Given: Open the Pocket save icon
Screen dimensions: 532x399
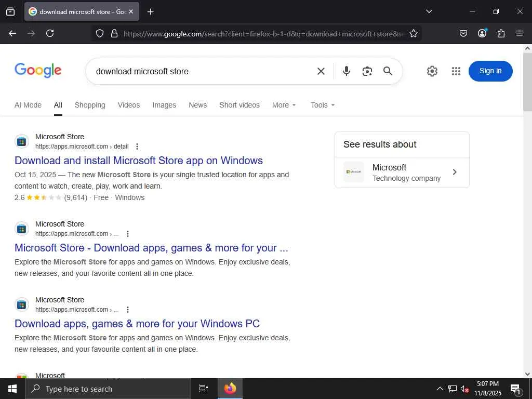Looking at the screenshot, I should [x=463, y=33].
